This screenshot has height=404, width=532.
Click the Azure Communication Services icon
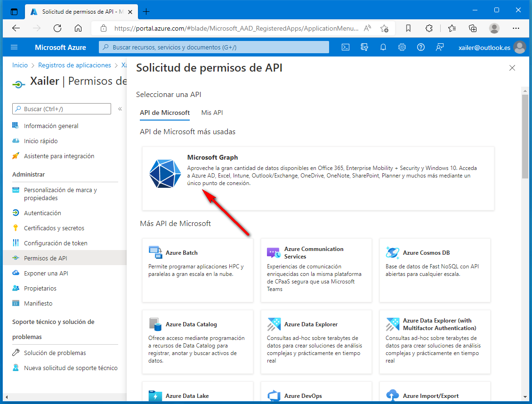274,253
